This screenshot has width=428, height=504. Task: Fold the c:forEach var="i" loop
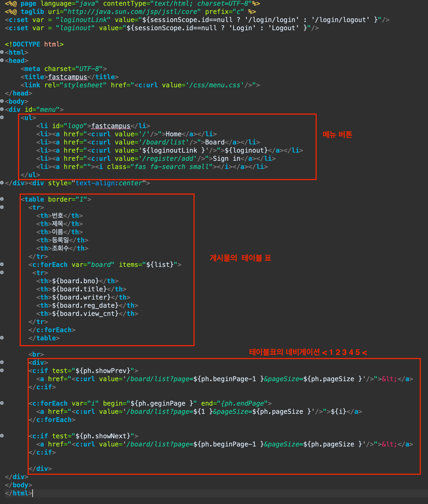tap(2, 403)
